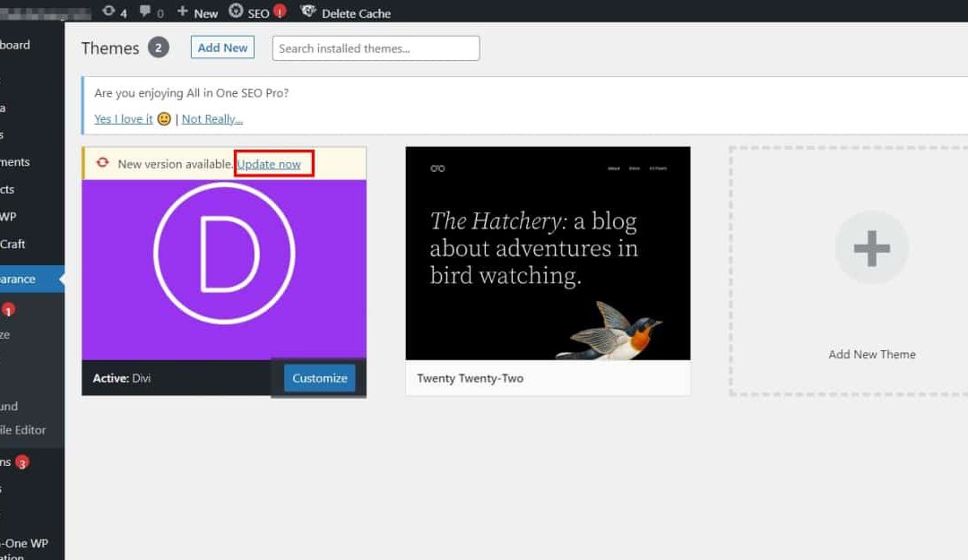The height and width of the screenshot is (560, 968).
Task: Open the comments bubble icon in admin bar
Action: 145,11
